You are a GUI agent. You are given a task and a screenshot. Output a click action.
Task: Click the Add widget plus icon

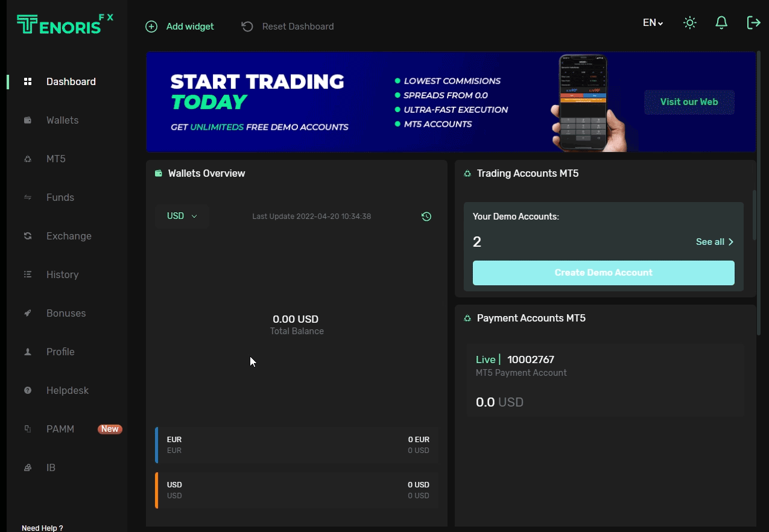point(151,27)
